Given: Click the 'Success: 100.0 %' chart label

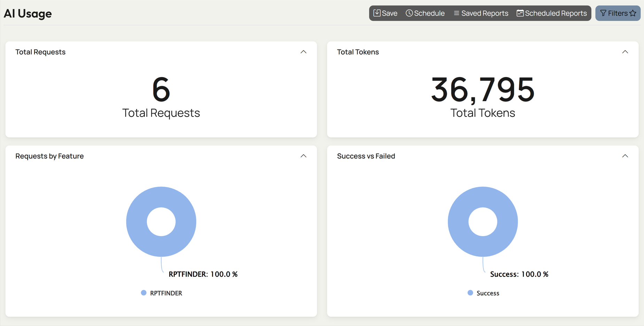Looking at the screenshot, I should click(519, 274).
